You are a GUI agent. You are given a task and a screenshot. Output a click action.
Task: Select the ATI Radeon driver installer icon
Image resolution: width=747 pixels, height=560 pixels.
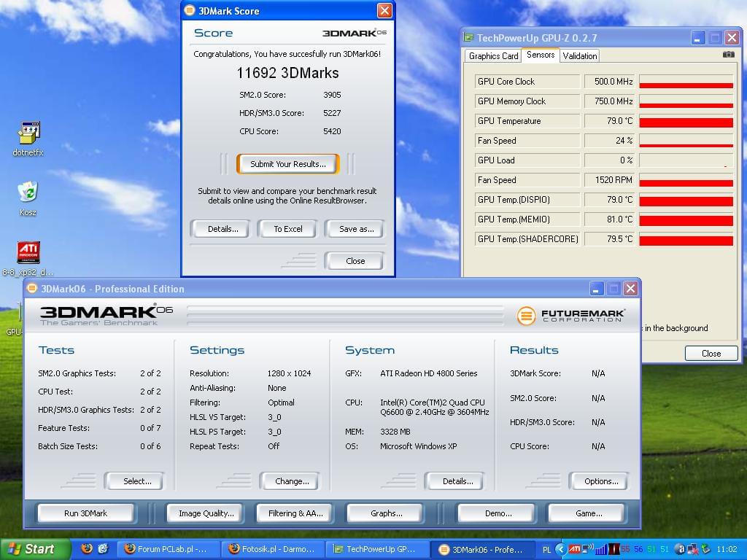pyautogui.click(x=28, y=253)
